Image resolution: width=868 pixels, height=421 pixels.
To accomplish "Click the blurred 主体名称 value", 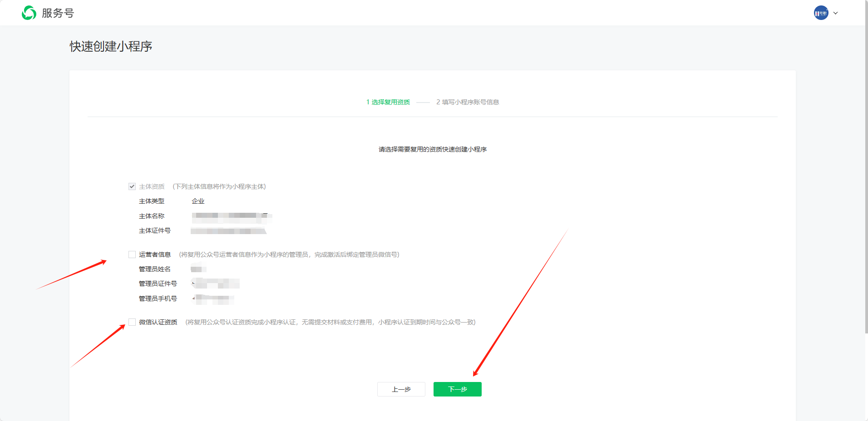I will pyautogui.click(x=232, y=216).
